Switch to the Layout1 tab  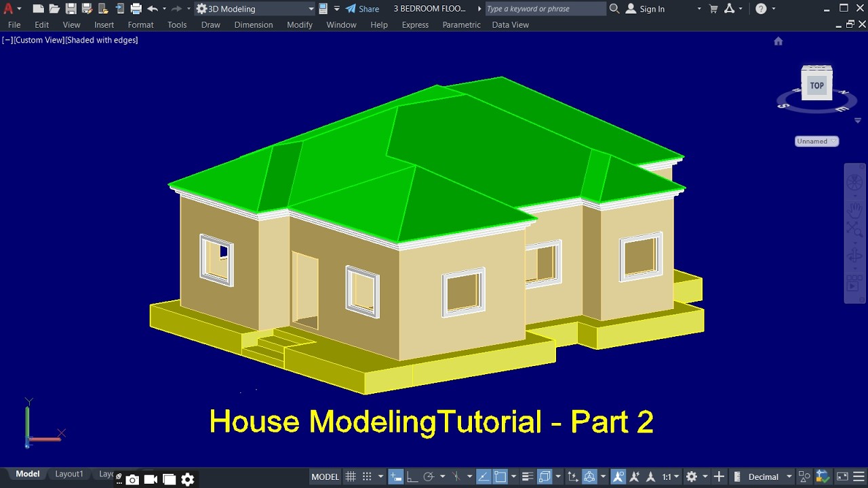[x=69, y=474]
